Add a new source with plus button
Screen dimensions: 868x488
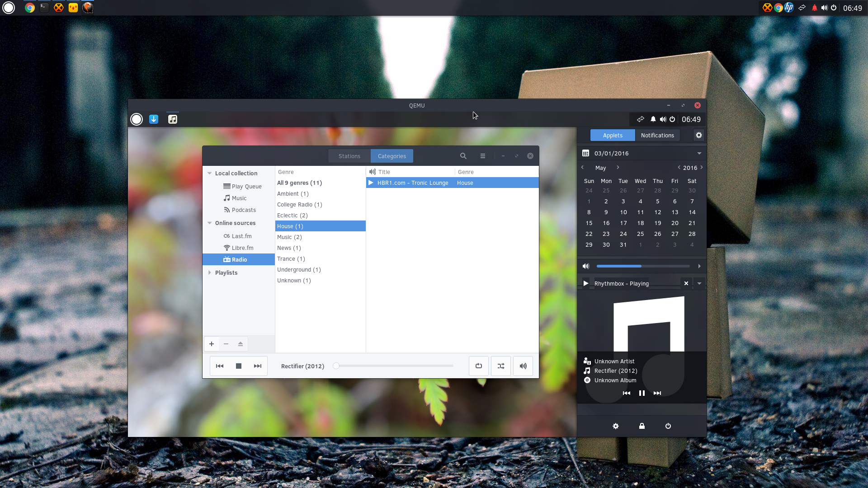pyautogui.click(x=212, y=344)
